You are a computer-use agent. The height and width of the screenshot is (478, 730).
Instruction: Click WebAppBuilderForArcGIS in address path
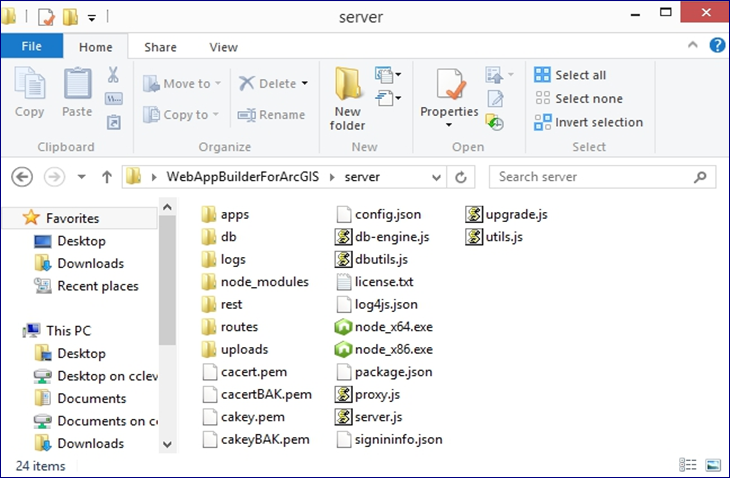pyautogui.click(x=243, y=177)
